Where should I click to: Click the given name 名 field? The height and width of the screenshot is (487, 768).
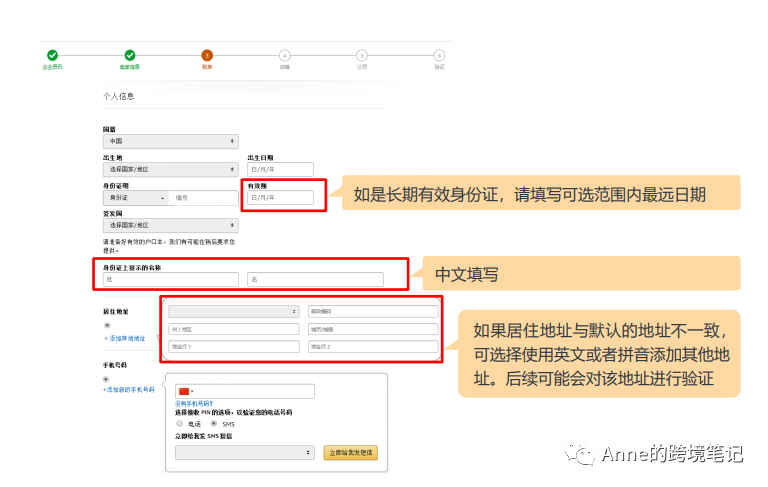(x=315, y=279)
